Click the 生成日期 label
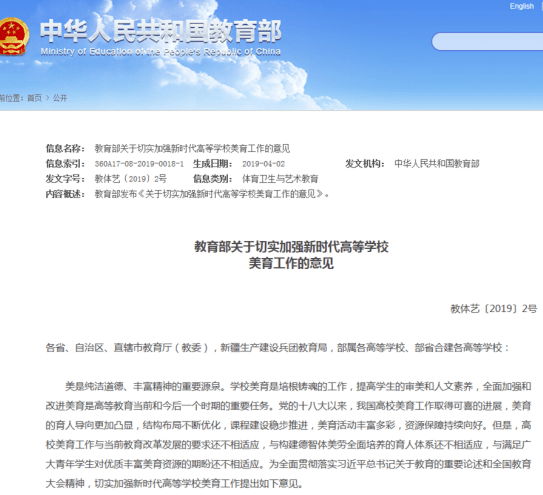The height and width of the screenshot is (495, 543). coord(212,163)
